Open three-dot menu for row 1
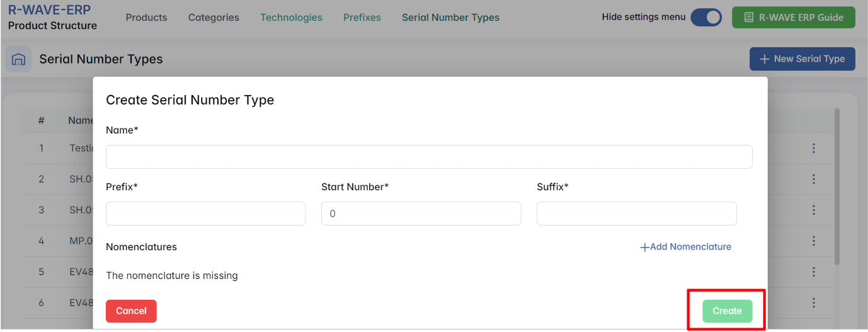Screen dimensions: 868x332 pyautogui.click(x=813, y=148)
